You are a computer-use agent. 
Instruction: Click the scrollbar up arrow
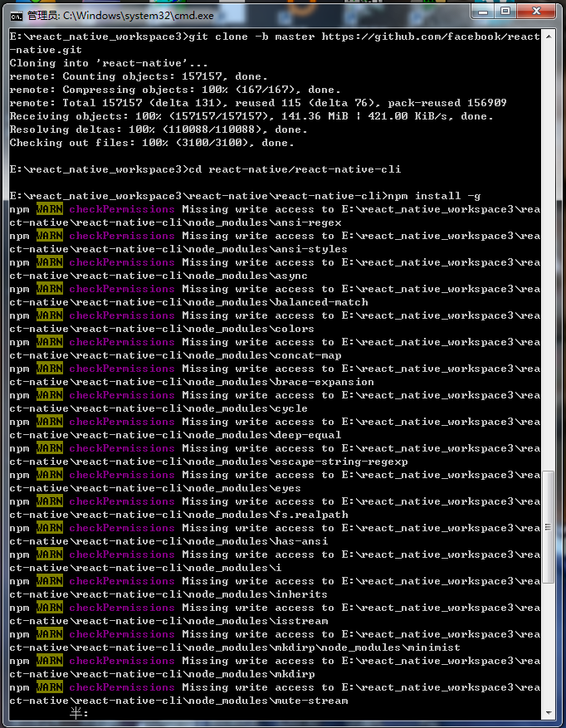[549, 36]
